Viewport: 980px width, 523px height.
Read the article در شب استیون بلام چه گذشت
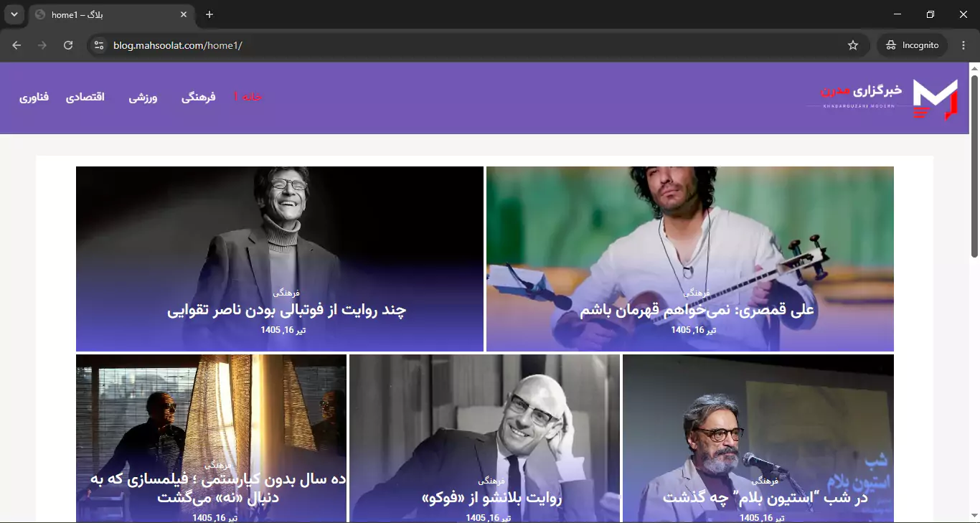point(765,497)
